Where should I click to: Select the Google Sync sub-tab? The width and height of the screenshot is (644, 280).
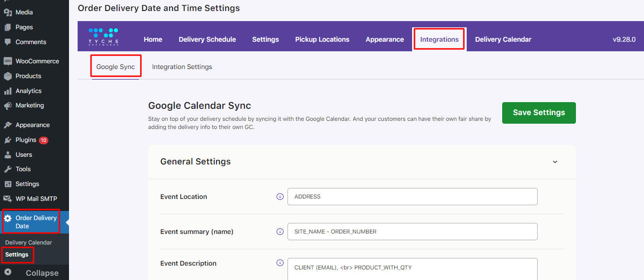click(115, 67)
